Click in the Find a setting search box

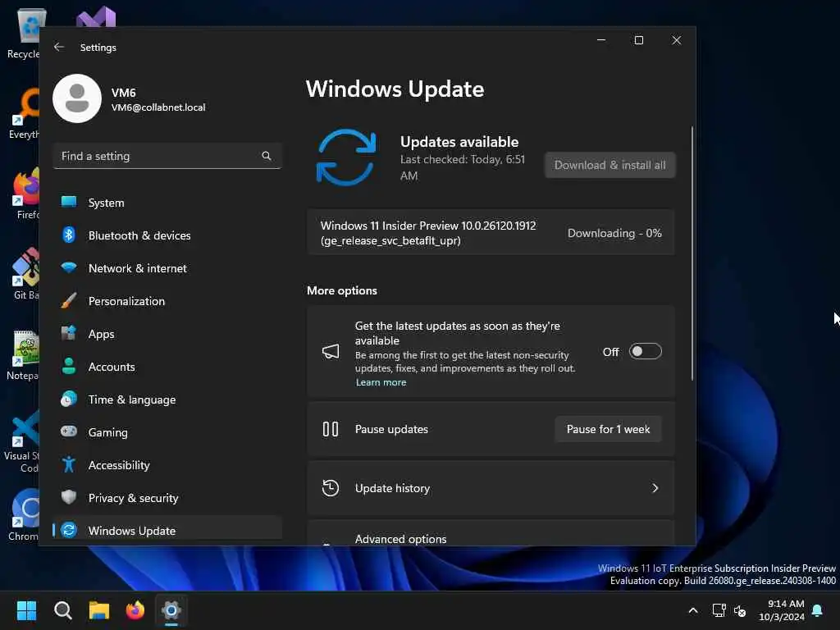coord(167,156)
